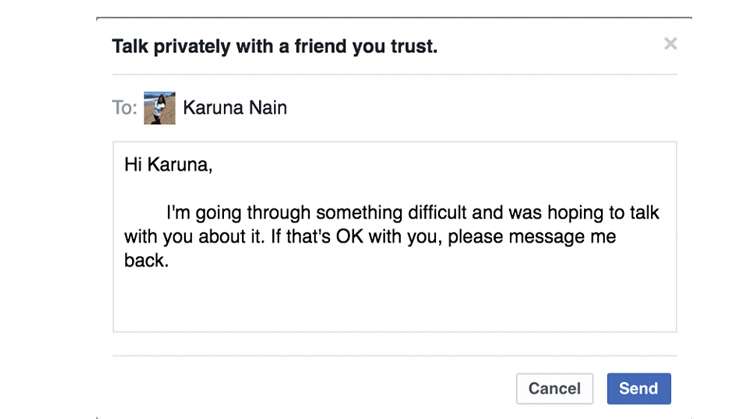Click the word 'difficult' in the message
Image resolution: width=730 pixels, height=419 pixels.
[x=437, y=213]
